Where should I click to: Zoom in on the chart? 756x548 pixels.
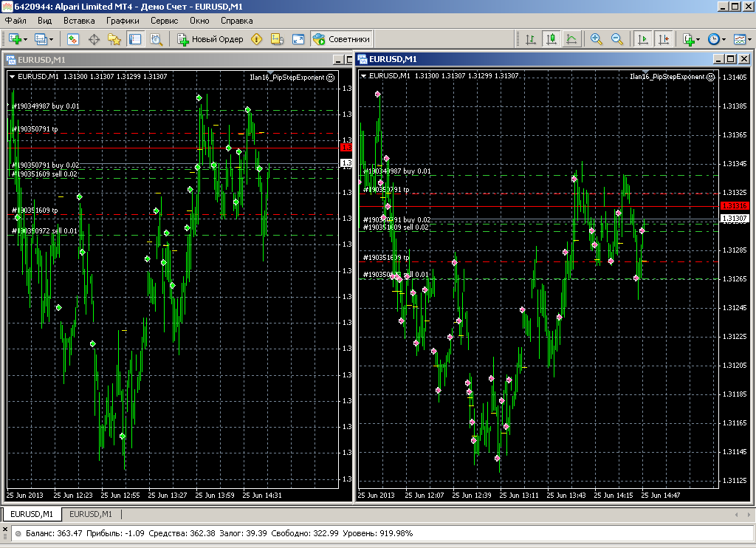(596, 39)
